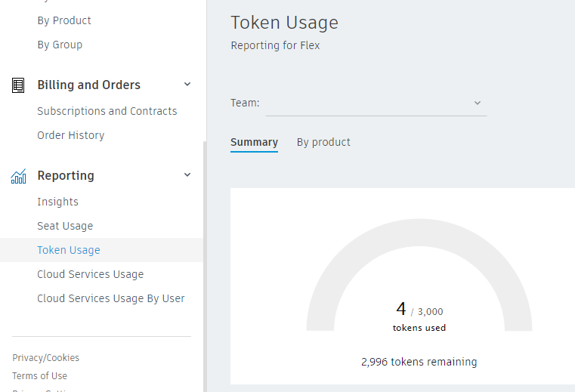Click the sidebar vertical scrollbar
Viewport: 575px width, 392px height.
click(205, 267)
